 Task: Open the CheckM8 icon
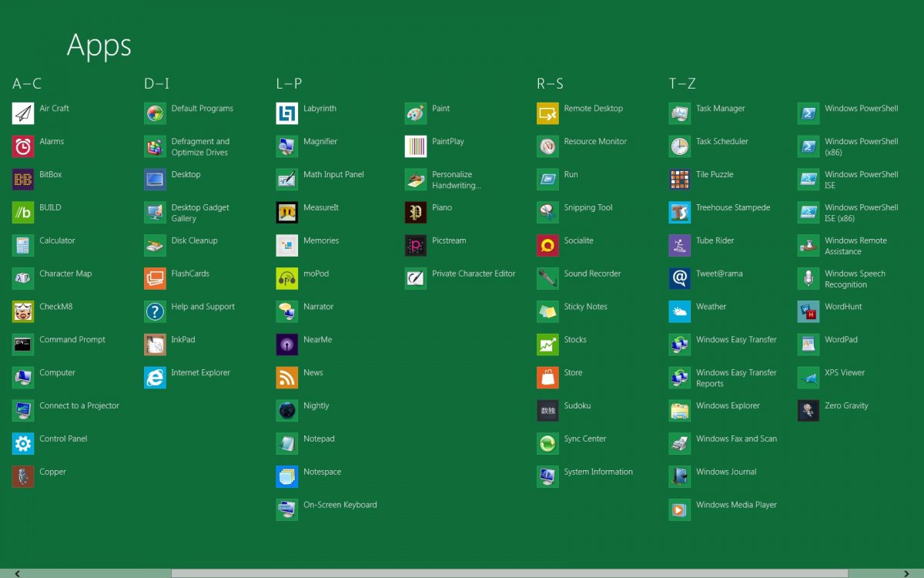pos(23,311)
